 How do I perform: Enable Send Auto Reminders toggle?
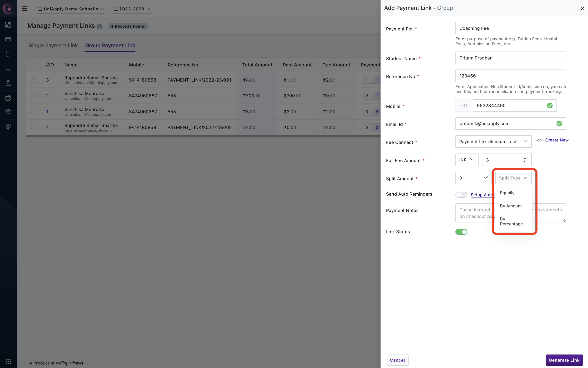[x=461, y=195]
